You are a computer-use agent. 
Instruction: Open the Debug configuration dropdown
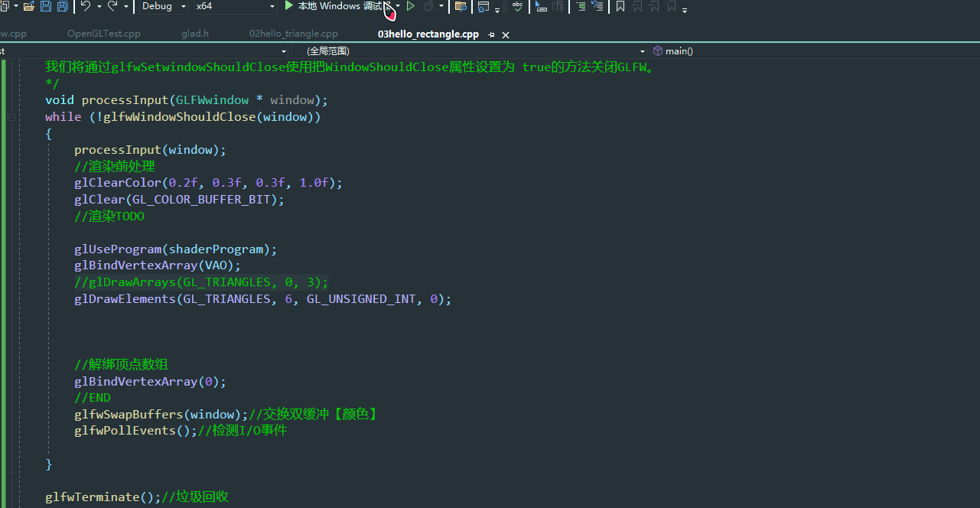point(181,7)
